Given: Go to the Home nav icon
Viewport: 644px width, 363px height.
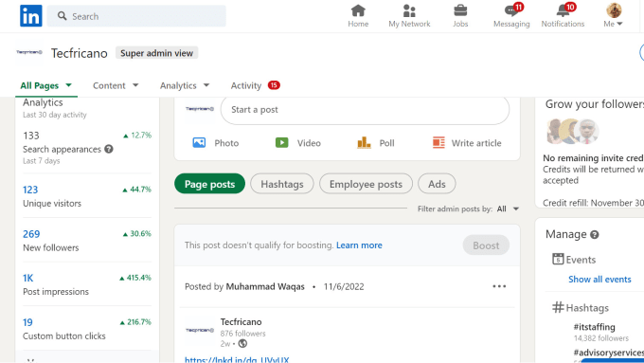Looking at the screenshot, I should (x=358, y=16).
